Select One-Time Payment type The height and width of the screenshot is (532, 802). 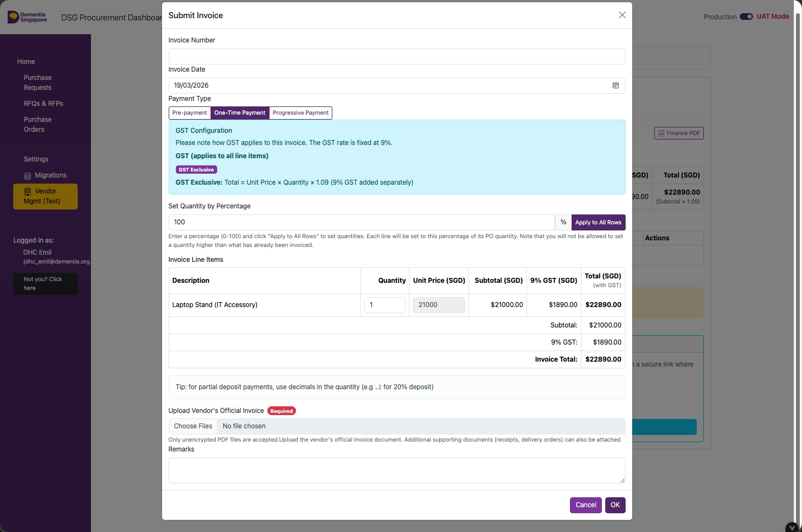pos(240,113)
